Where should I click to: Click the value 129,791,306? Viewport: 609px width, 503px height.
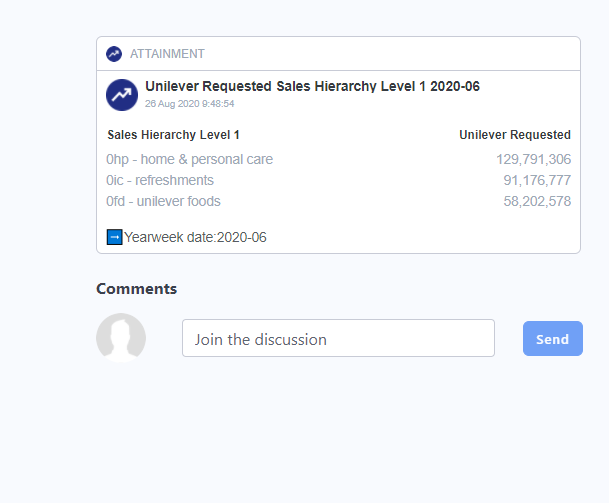[x=534, y=159]
